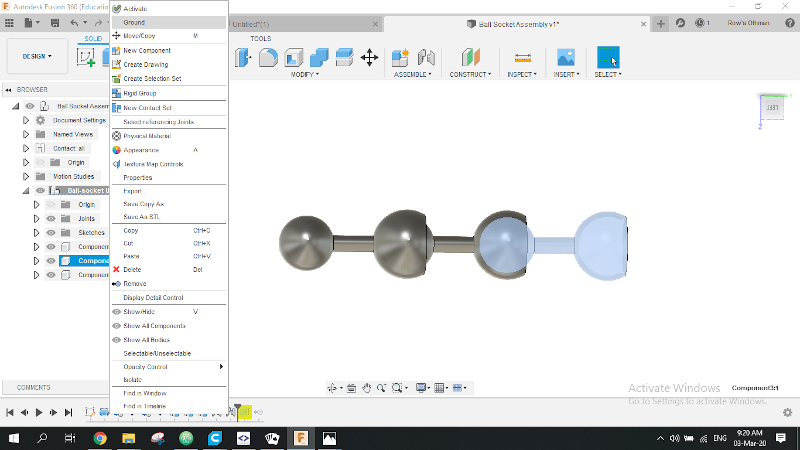Toggle visibility eye of the Joints folder

51,218
